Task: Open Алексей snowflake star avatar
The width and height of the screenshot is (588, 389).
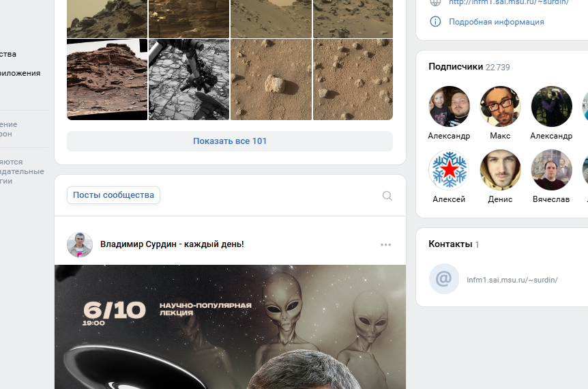Action: coord(449,170)
